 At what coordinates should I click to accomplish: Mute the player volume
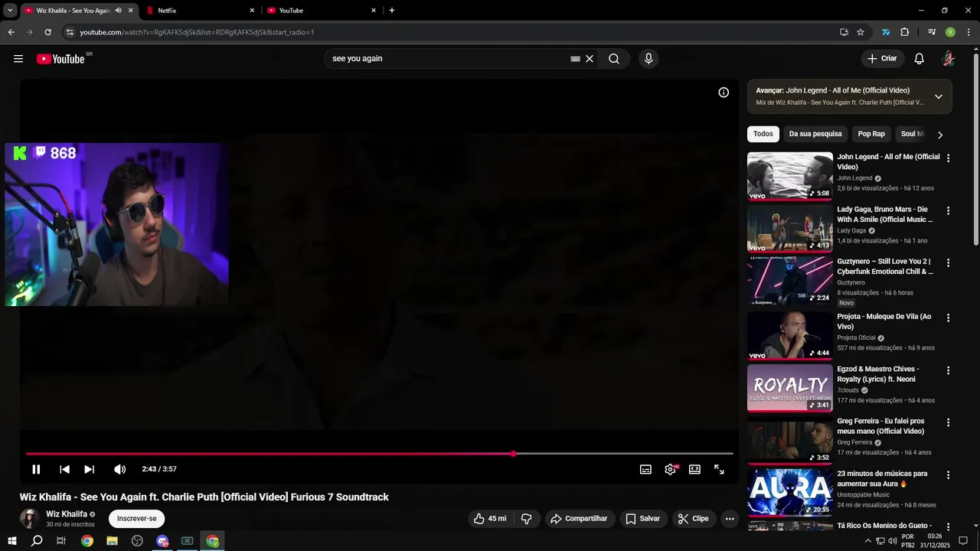tap(120, 469)
